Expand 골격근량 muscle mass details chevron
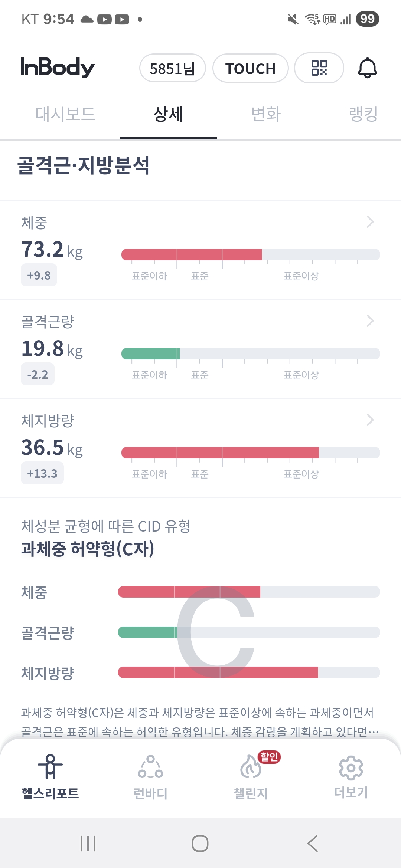The height and width of the screenshot is (868, 401). 370,321
